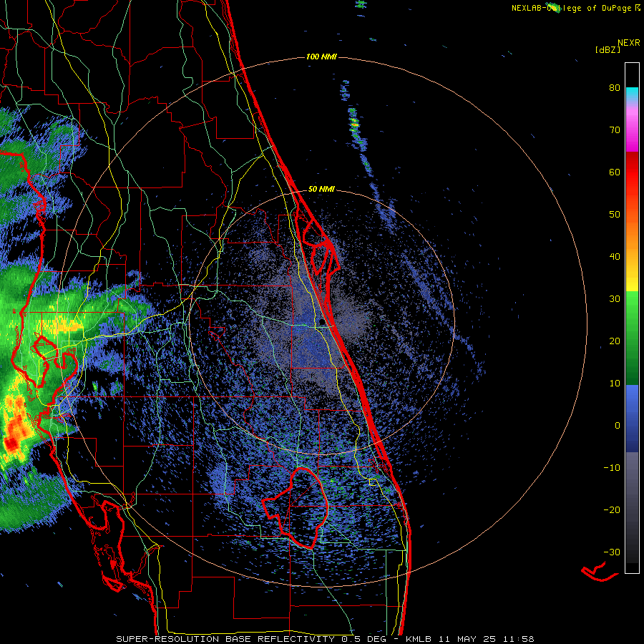
Task: Click the 30 dBZ scale value
Action: click(615, 299)
